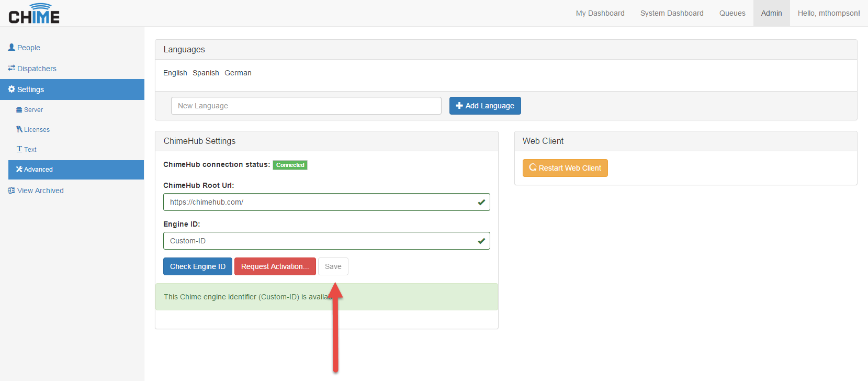Click the People person icon
This screenshot has width=868, height=381.
pos(12,47)
